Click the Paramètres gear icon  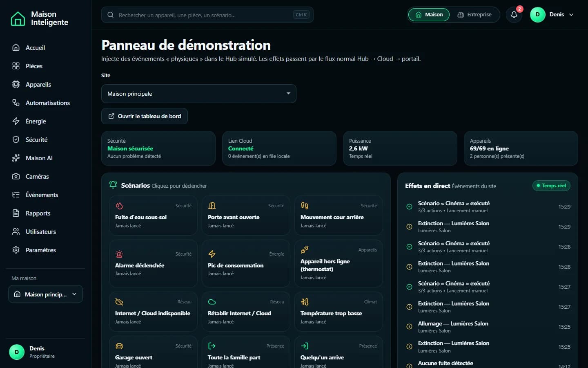click(16, 250)
